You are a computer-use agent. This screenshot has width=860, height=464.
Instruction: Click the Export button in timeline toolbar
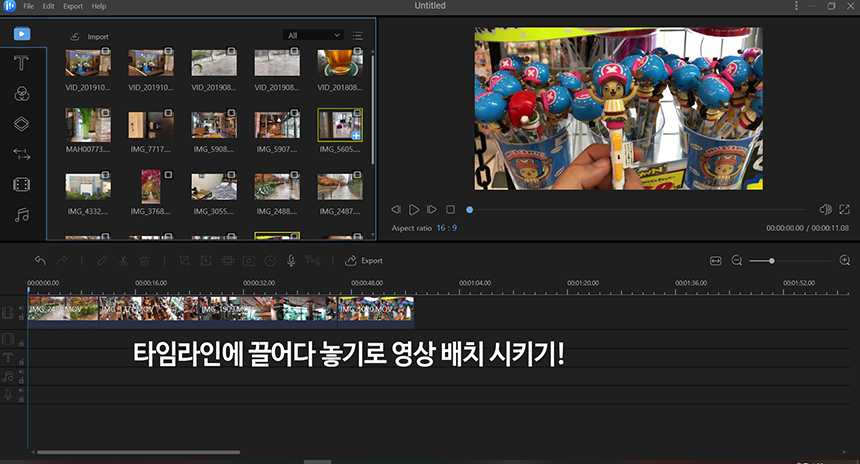364,261
